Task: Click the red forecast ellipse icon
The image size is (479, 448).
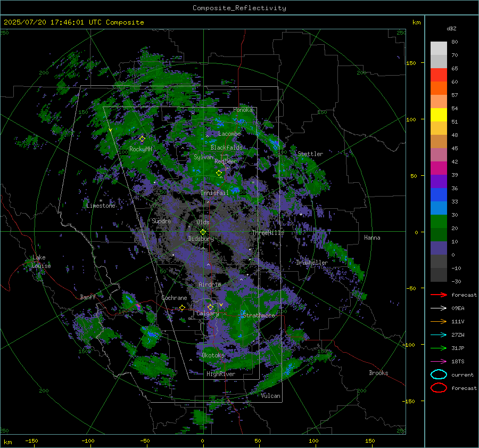Action: (439, 388)
